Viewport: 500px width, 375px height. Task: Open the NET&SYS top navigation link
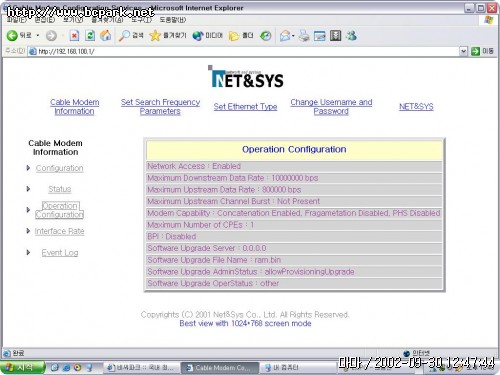click(416, 107)
